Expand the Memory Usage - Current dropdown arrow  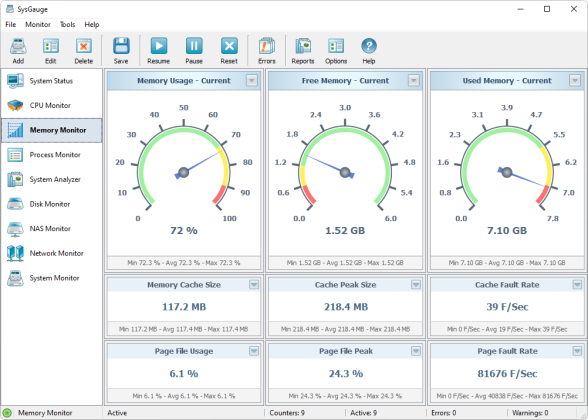tap(252, 81)
